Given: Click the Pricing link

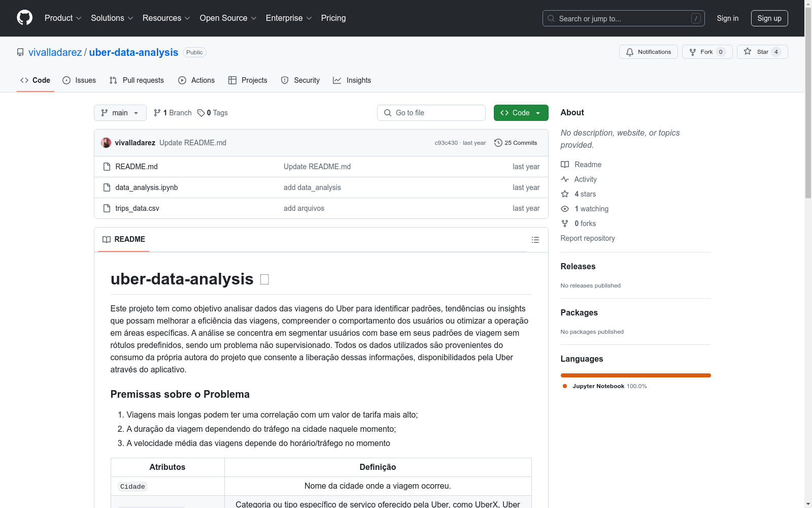Looking at the screenshot, I should click(333, 18).
